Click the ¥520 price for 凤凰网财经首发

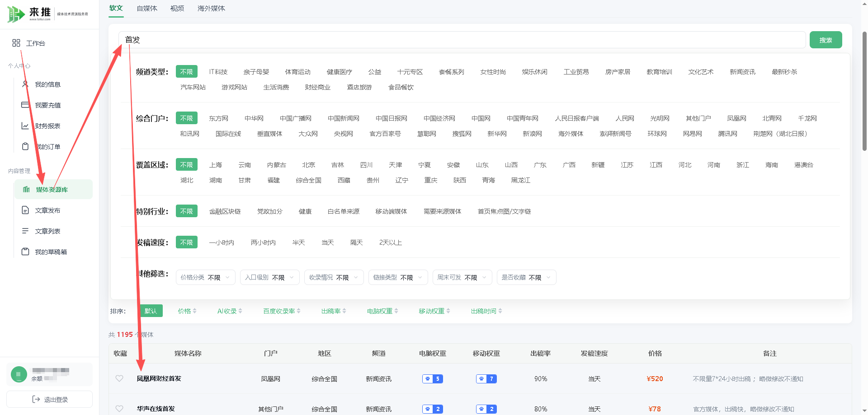pyautogui.click(x=655, y=379)
